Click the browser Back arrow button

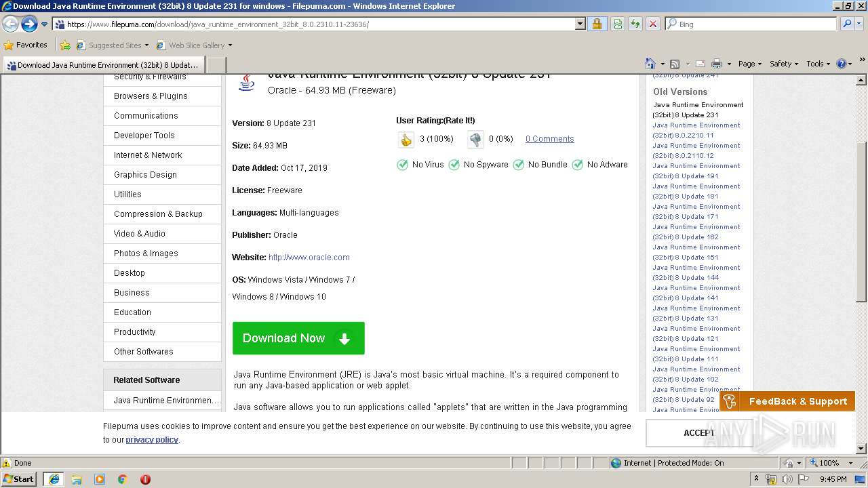(10, 24)
